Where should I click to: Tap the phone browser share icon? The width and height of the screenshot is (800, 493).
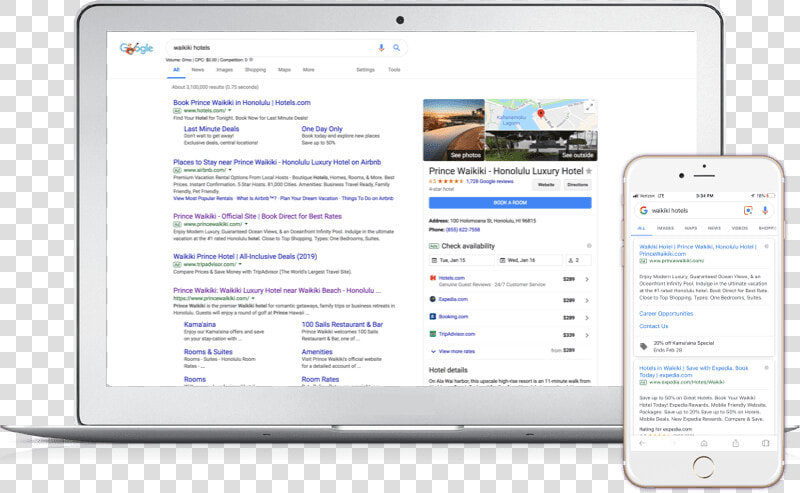[x=736, y=443]
